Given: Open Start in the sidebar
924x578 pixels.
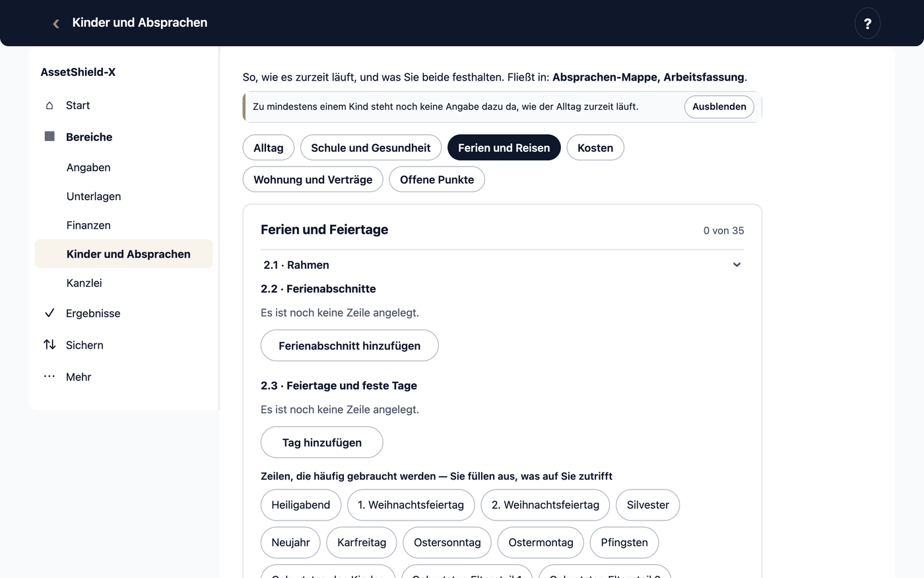Looking at the screenshot, I should 124,106.
